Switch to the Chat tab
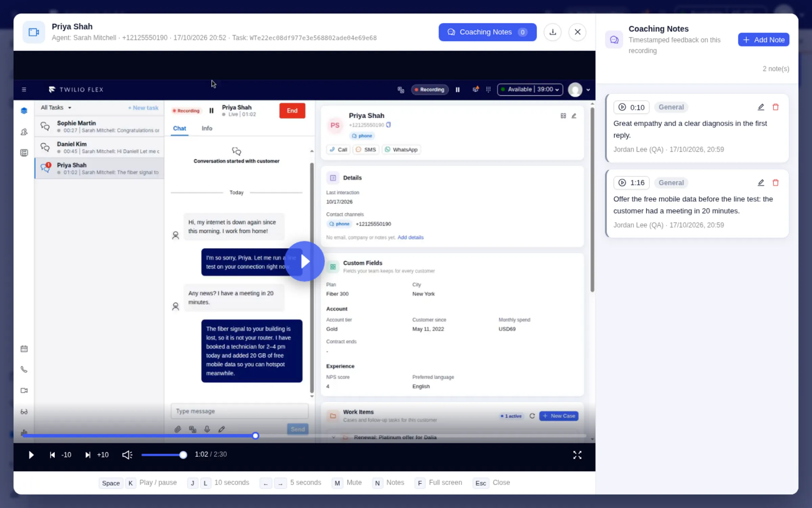Viewport: 812px width, 508px height. pyautogui.click(x=179, y=128)
